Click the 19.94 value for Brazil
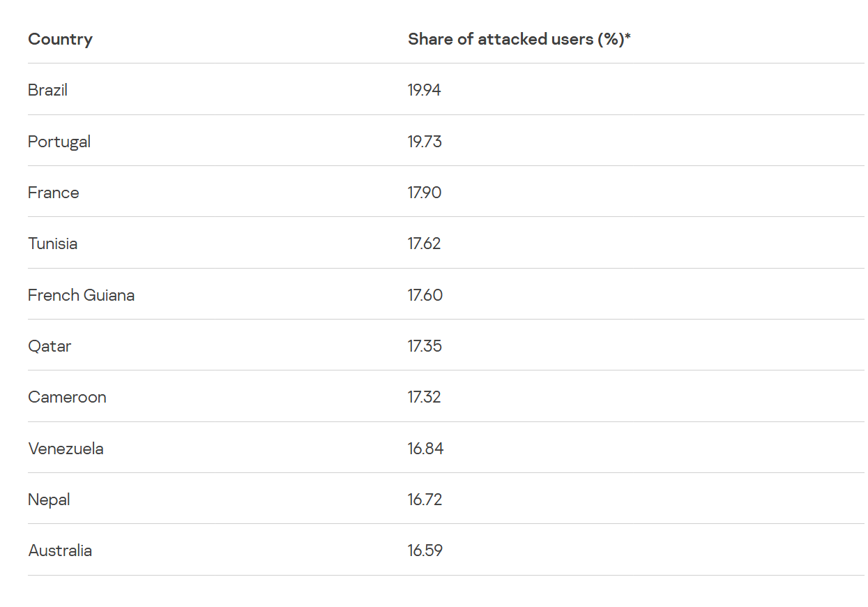 425,90
